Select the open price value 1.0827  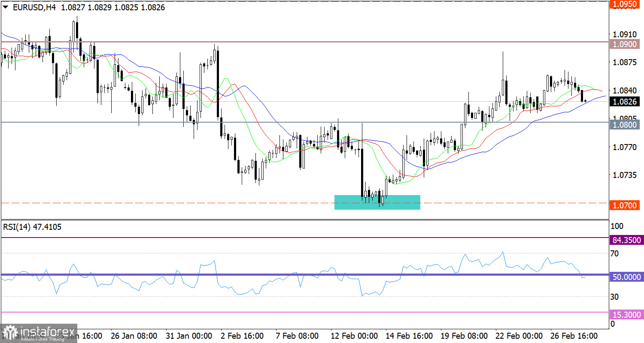[x=73, y=7]
